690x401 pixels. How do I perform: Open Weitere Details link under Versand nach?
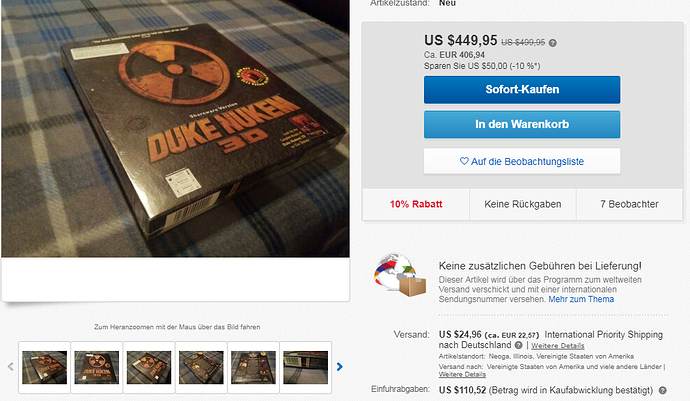point(462,375)
